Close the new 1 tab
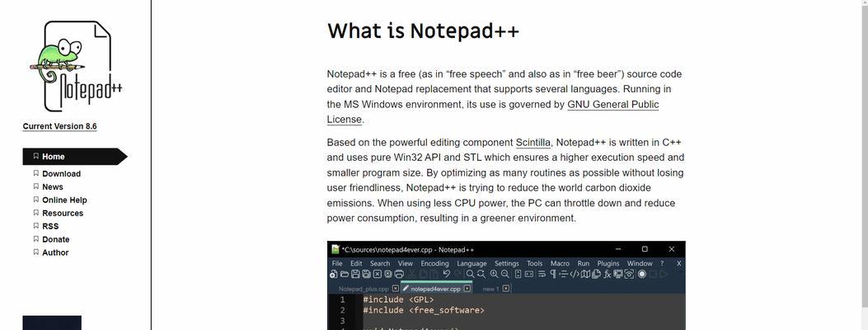The image size is (868, 330). tap(506, 289)
